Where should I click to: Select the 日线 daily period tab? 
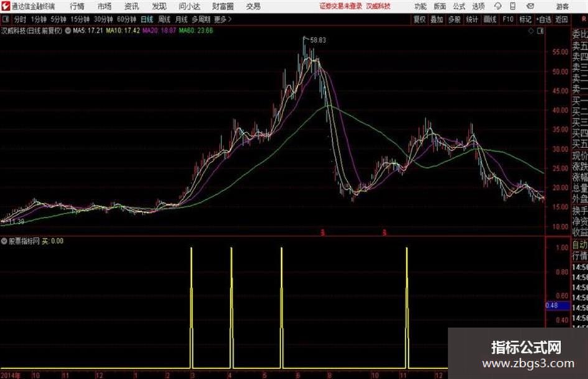point(147,19)
